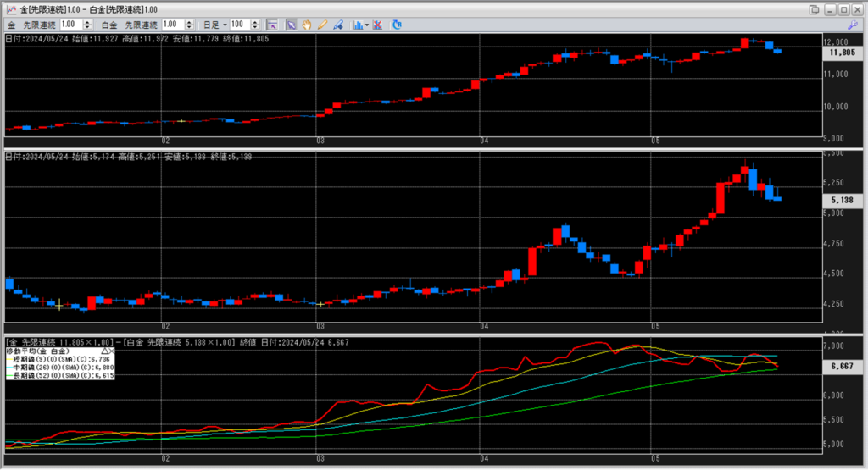Close the moving average legend box
868x470 pixels.
pyautogui.click(x=110, y=350)
